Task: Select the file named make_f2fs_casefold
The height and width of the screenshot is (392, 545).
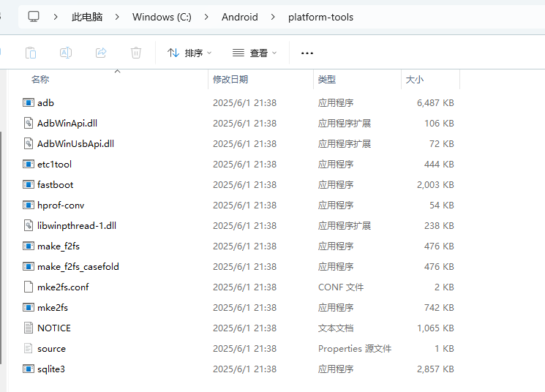Action: coord(78,267)
